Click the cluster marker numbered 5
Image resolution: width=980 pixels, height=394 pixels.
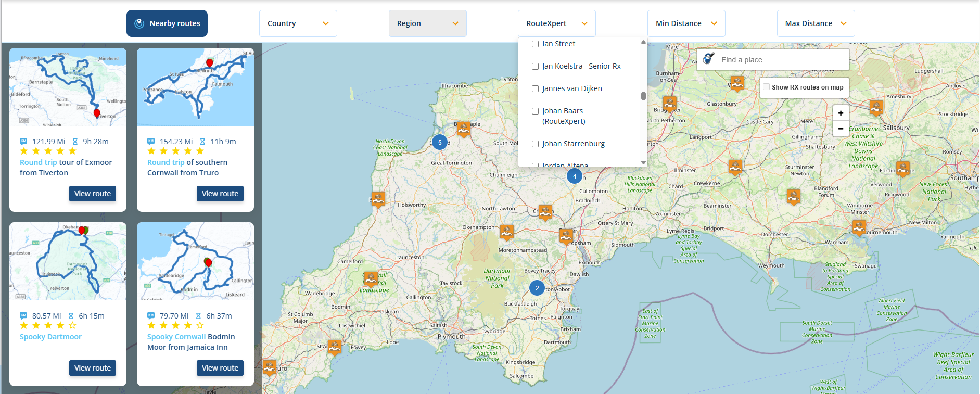coord(440,142)
